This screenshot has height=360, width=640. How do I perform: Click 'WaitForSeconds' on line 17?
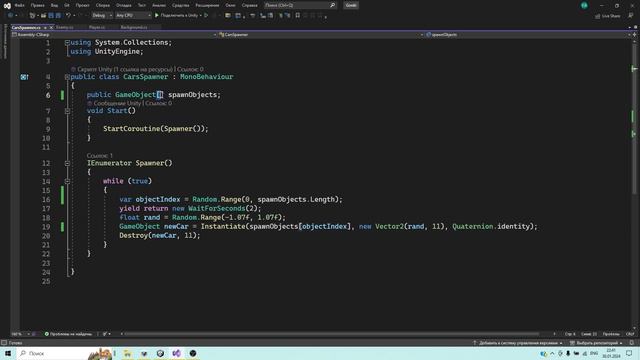point(217,209)
